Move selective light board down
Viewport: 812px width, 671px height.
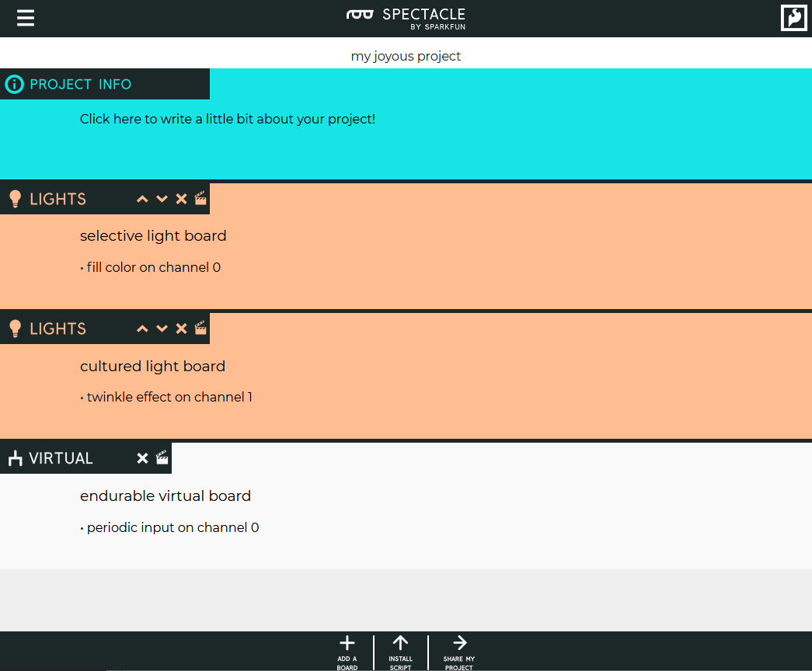(162, 199)
